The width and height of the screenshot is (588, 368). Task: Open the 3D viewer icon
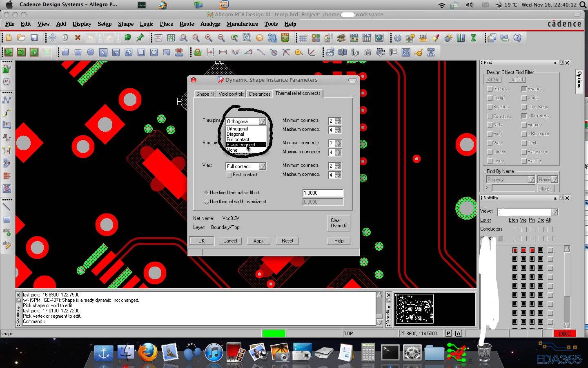(272, 38)
